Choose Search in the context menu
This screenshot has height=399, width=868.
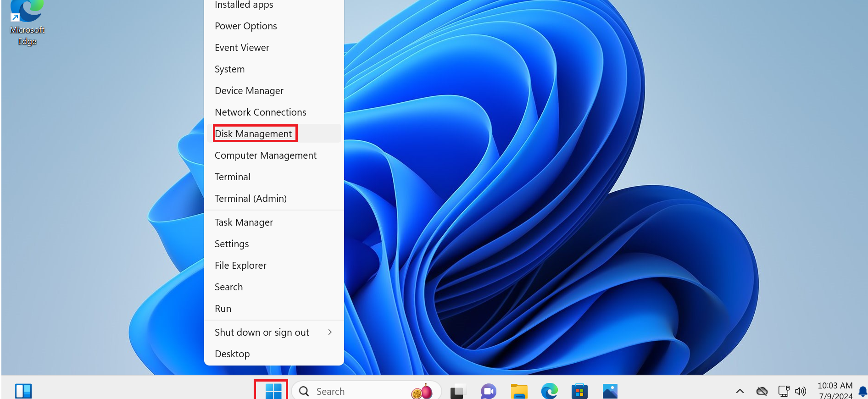click(x=274, y=287)
